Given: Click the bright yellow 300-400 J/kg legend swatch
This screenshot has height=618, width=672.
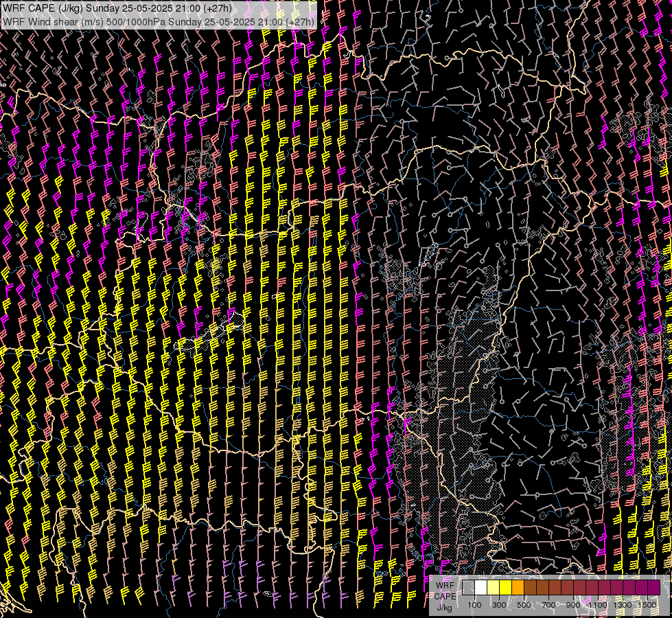Looking at the screenshot, I should point(506,587).
